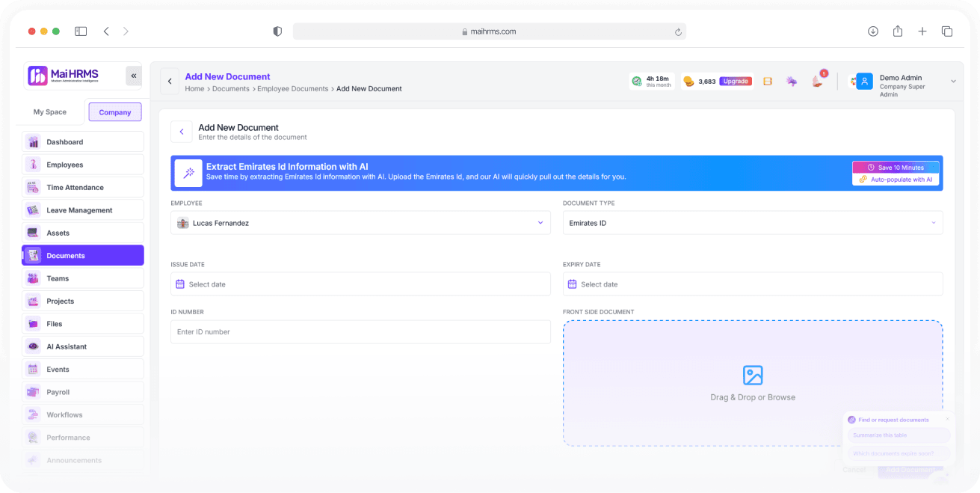
Task: Click the back arrow in the top header
Action: click(170, 82)
